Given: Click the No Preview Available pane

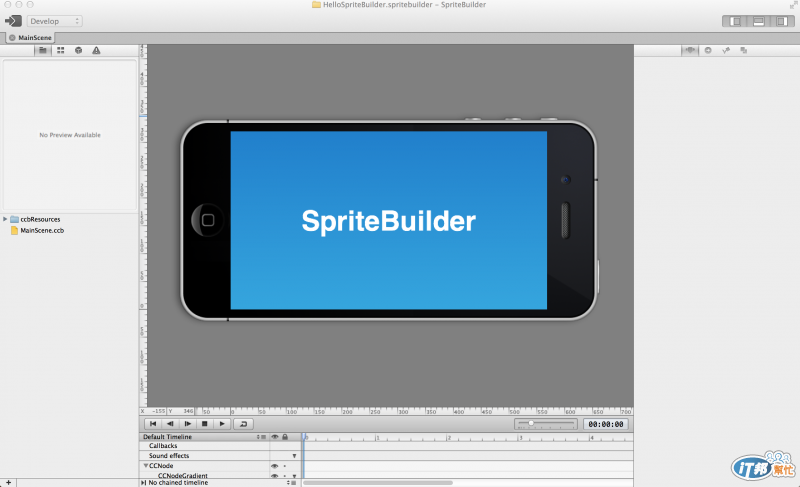Looking at the screenshot, I should (70, 135).
